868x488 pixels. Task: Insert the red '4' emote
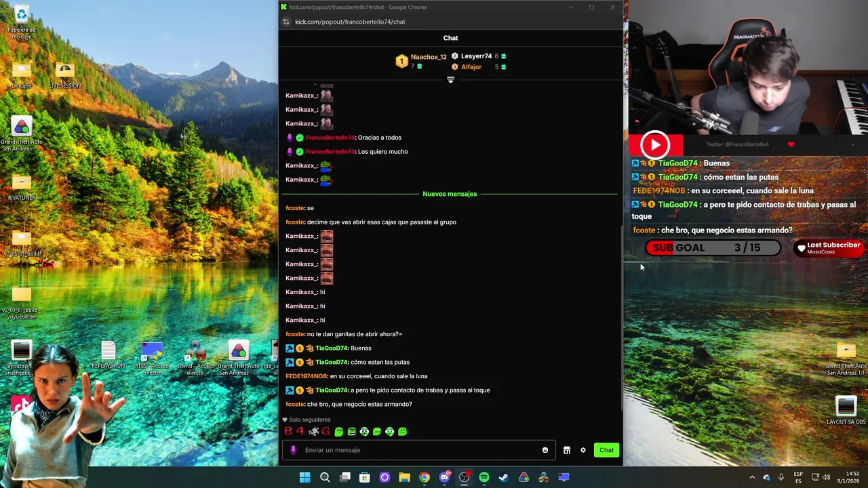coord(300,431)
